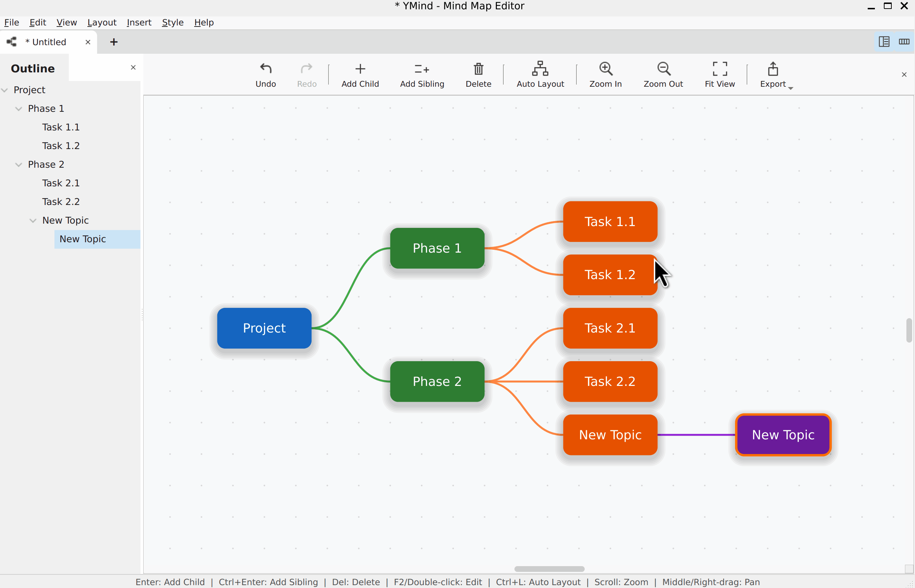Select the purple New Topic node
This screenshot has height=588, width=915.
(783, 435)
